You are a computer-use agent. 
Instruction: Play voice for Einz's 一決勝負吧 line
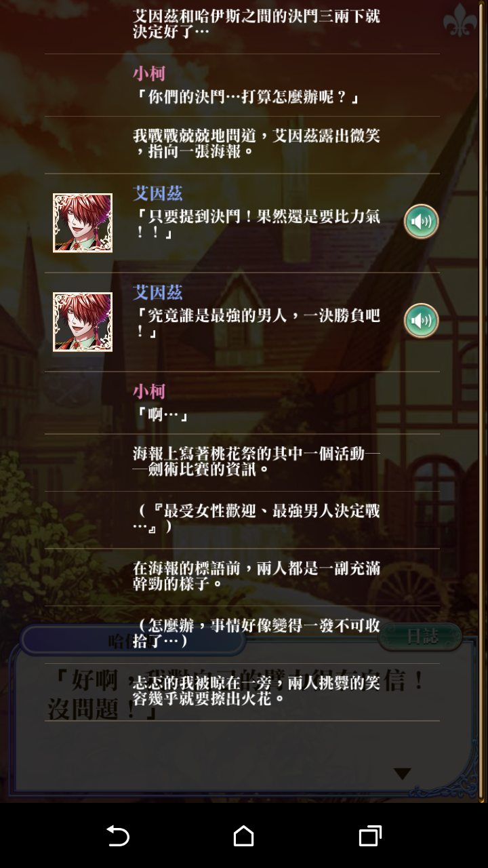pyautogui.click(x=421, y=320)
